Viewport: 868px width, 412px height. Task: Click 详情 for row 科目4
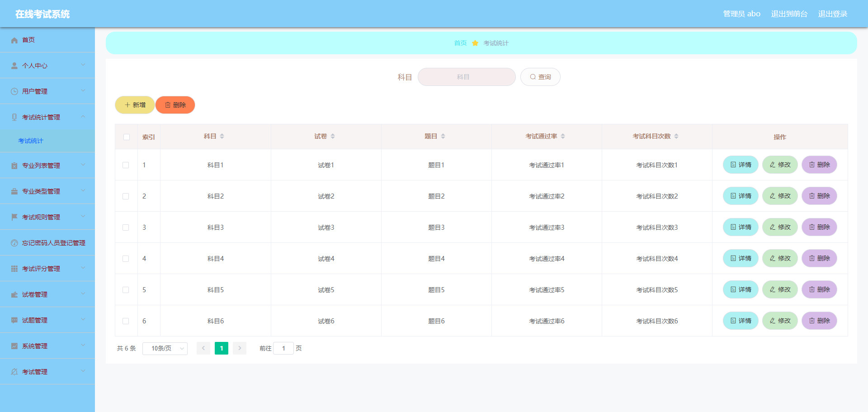point(741,258)
